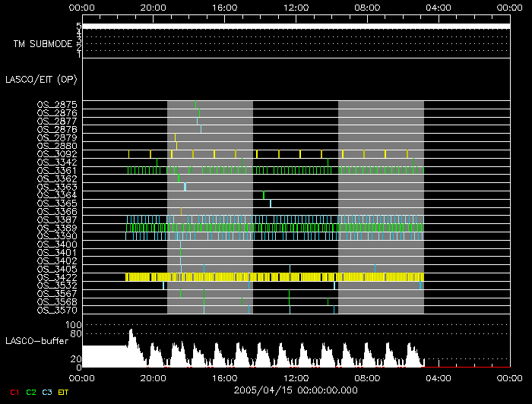Click the red C1 legend entry
The width and height of the screenshot is (532, 404).
[14, 392]
